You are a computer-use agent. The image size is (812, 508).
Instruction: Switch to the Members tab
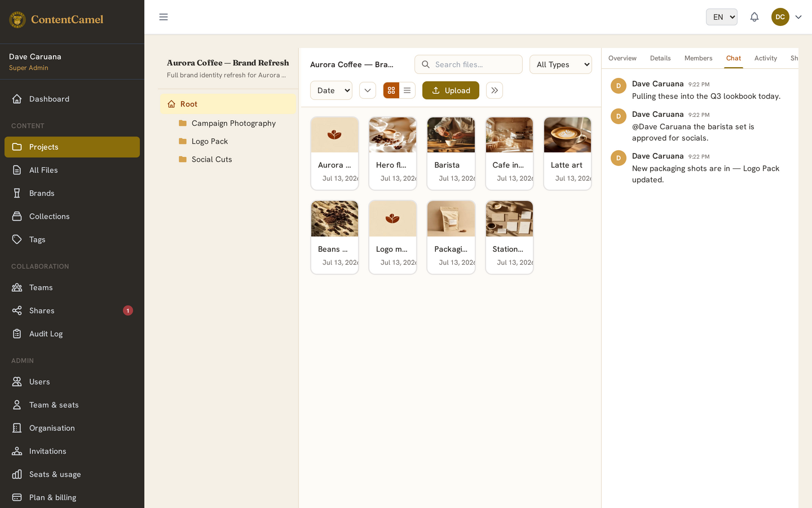[x=698, y=58]
